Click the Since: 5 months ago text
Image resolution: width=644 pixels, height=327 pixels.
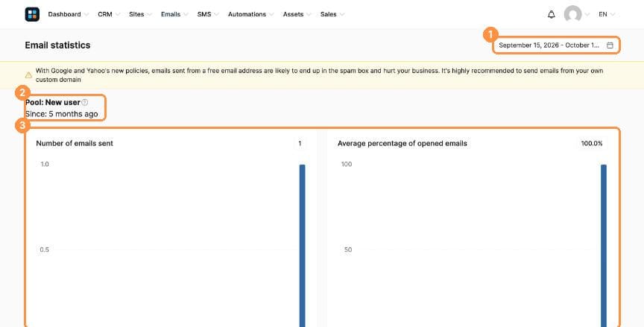tap(62, 114)
